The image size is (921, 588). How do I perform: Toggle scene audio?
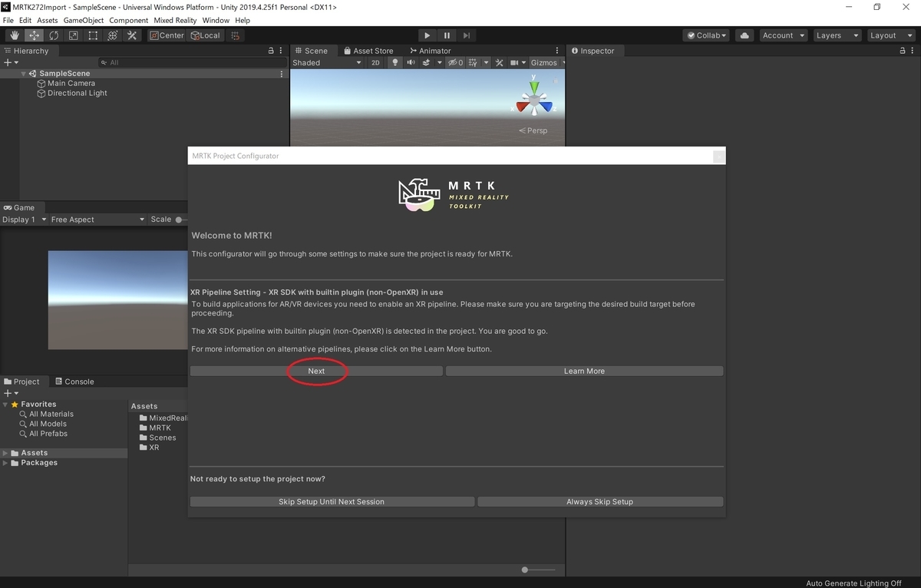[411, 62]
